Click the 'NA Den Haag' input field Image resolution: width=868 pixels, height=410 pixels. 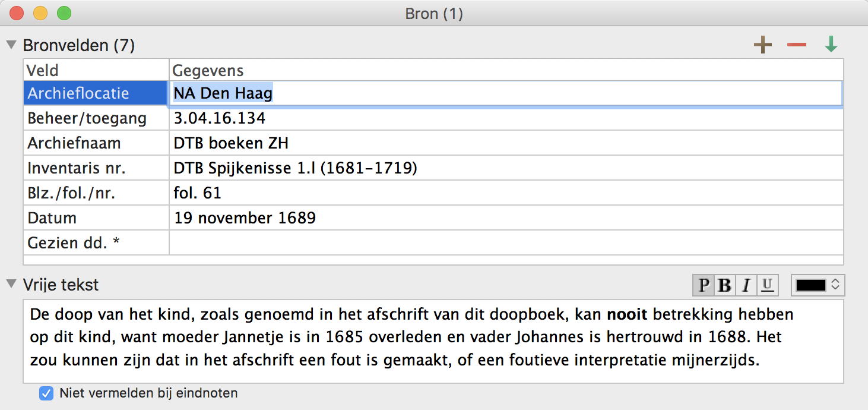tap(506, 93)
